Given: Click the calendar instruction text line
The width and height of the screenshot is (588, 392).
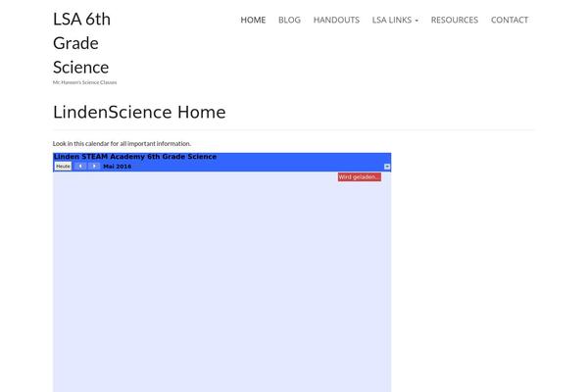Looking at the screenshot, I should click(x=122, y=144).
